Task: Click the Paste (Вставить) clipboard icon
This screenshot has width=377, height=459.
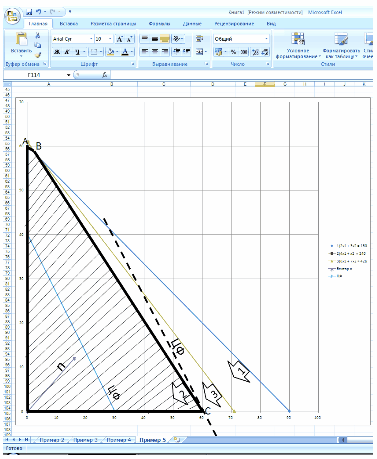Action: coord(21,40)
